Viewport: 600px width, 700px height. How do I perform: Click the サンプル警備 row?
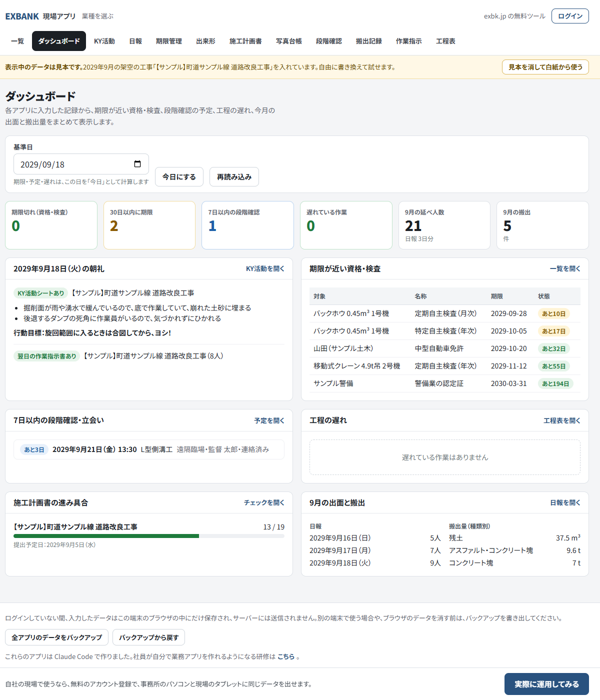click(x=445, y=383)
